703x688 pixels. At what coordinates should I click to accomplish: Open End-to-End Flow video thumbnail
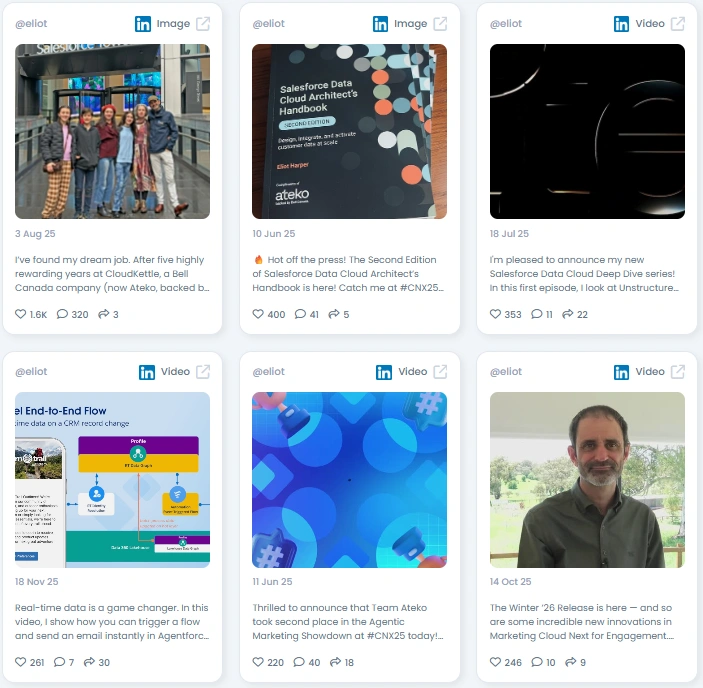coord(113,480)
